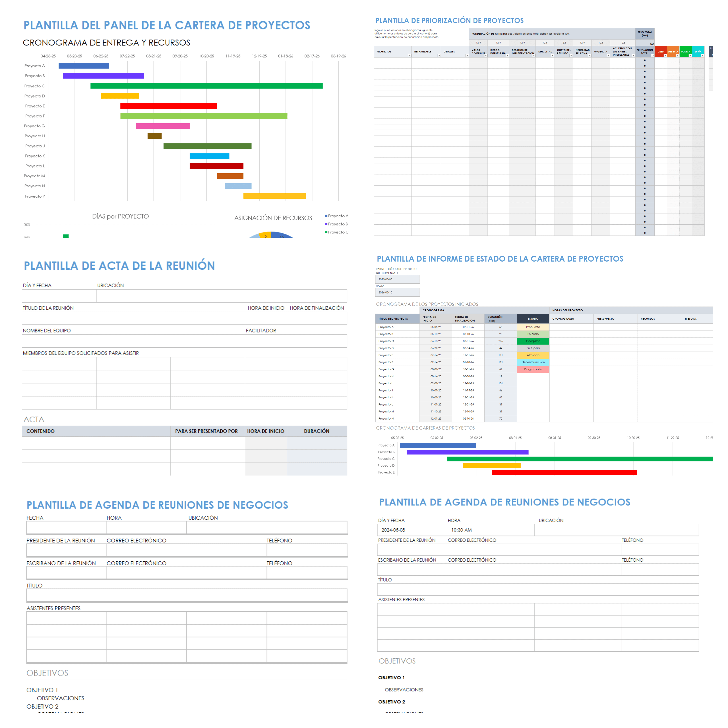728x728 pixels.
Task: Click the time field showing 10:30 AM
Action: tap(491, 530)
